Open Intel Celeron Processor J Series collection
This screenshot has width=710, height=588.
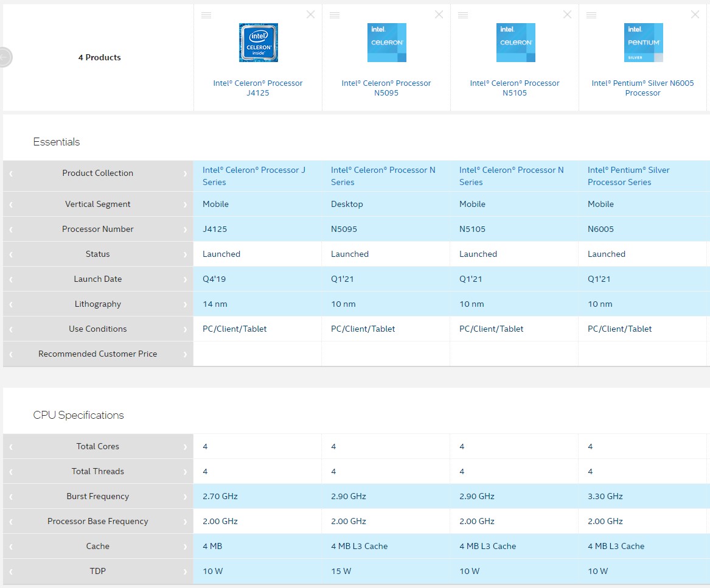coord(254,176)
